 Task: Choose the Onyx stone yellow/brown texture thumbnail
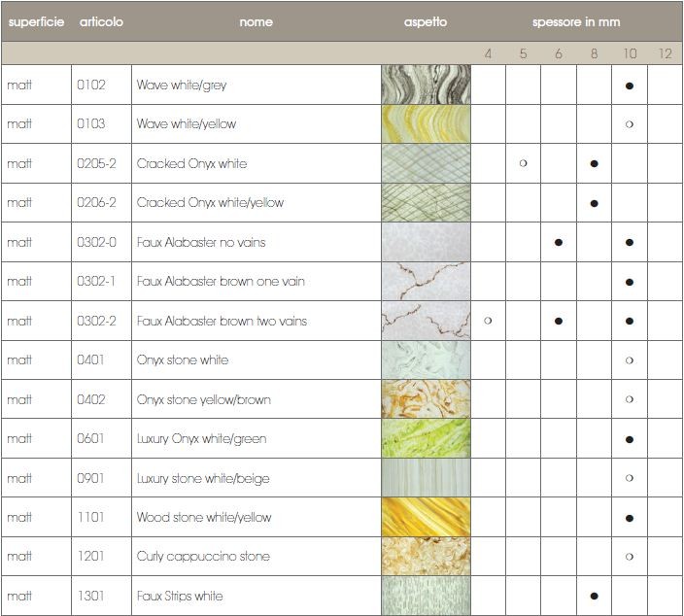pos(426,399)
